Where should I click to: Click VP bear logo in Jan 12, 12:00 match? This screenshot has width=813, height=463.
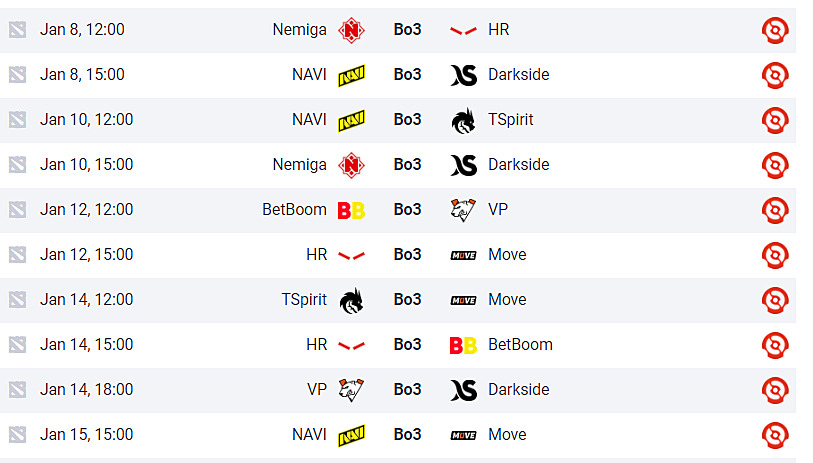(x=463, y=210)
